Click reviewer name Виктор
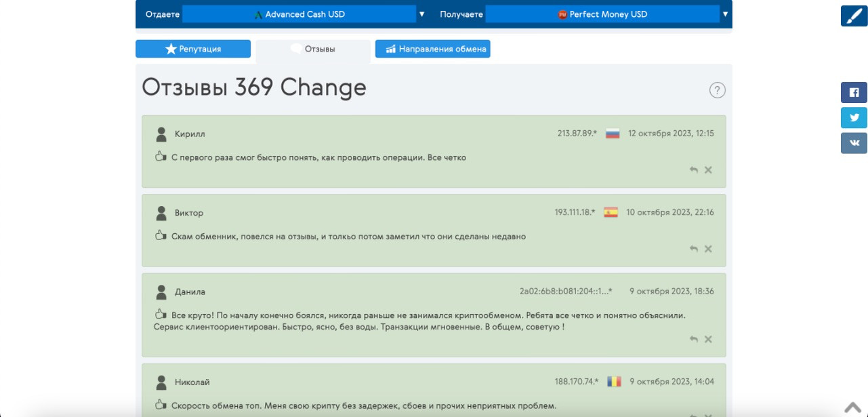Viewport: 868px width, 417px height. coord(189,213)
